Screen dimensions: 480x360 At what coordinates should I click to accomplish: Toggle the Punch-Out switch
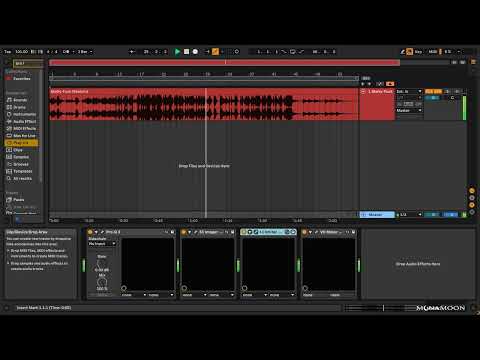(301, 52)
